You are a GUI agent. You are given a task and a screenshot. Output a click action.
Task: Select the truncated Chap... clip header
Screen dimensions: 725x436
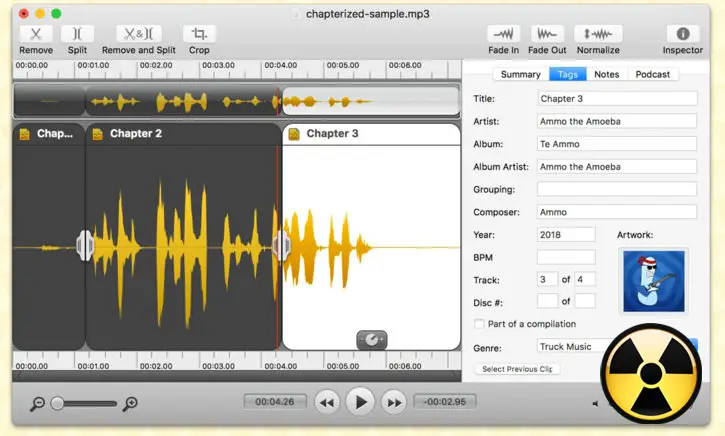(x=49, y=134)
